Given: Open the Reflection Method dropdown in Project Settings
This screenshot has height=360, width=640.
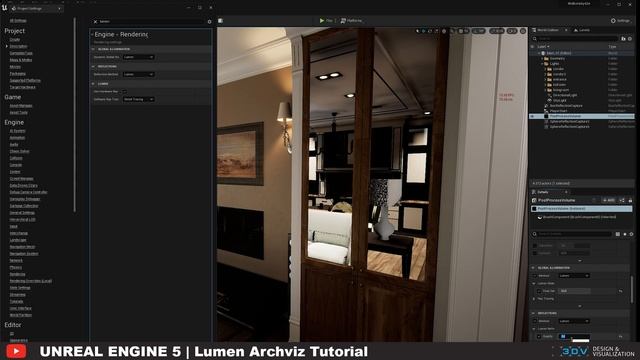Looking at the screenshot, I should tap(139, 74).
